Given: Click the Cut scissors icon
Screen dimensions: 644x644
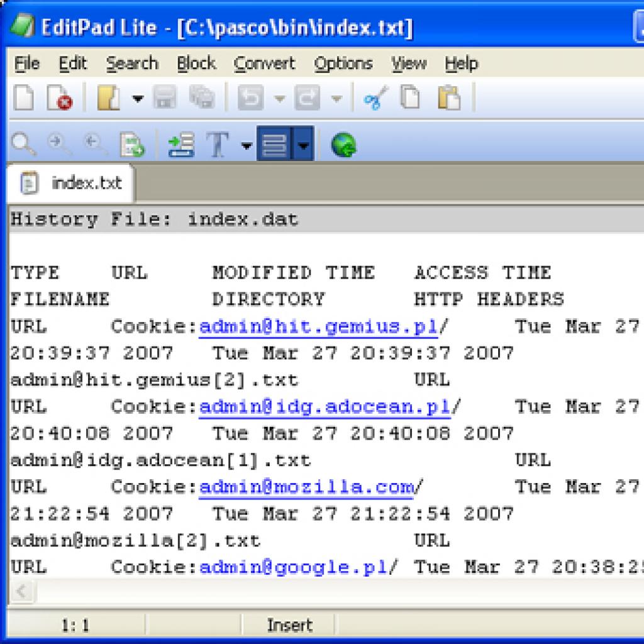Looking at the screenshot, I should pyautogui.click(x=376, y=97).
